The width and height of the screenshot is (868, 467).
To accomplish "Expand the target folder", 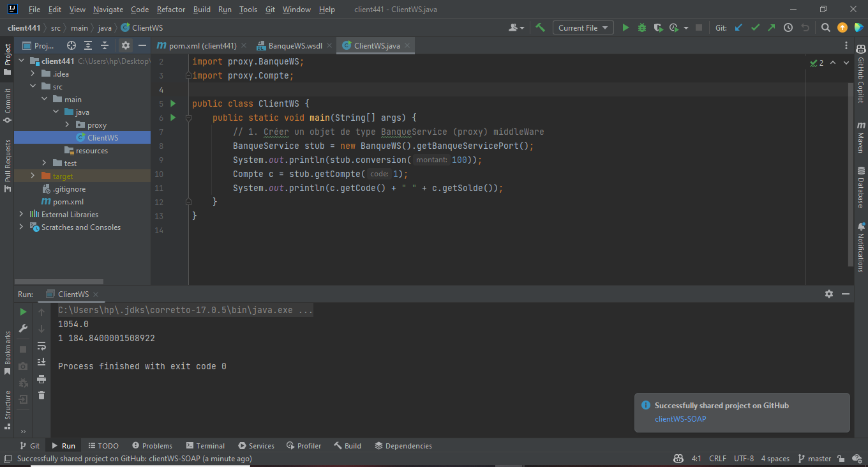I will (33, 176).
